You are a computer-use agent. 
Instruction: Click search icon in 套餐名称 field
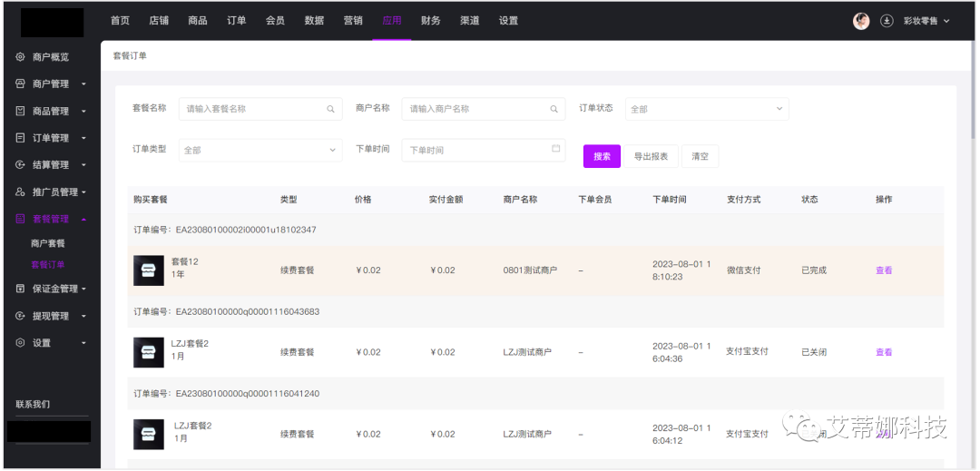330,109
